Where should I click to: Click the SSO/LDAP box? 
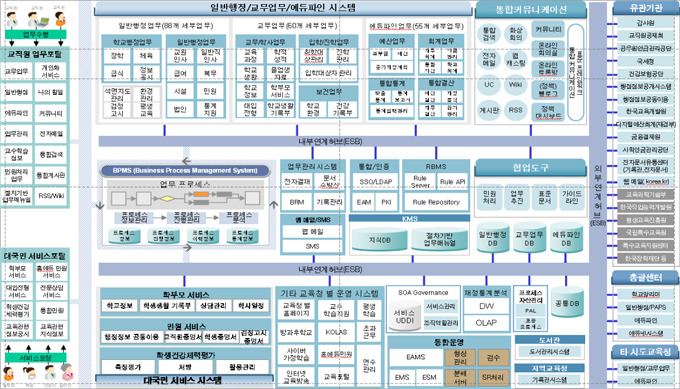coord(376,182)
